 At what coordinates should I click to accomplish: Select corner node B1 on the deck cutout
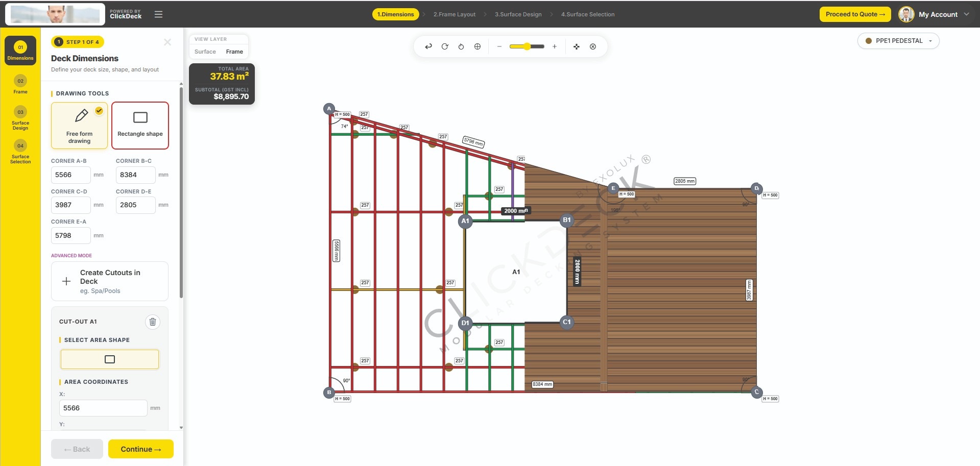pyautogui.click(x=567, y=220)
